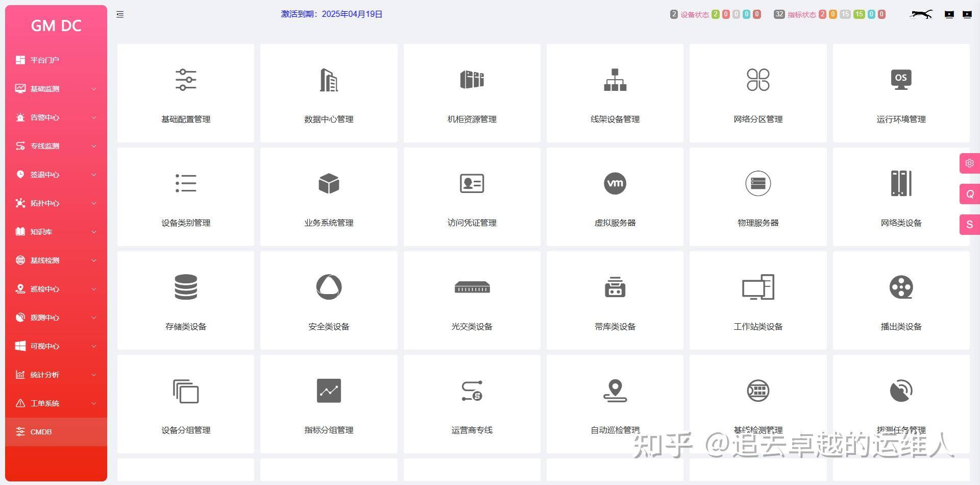The width and height of the screenshot is (980, 485).
Task: Open 播出类设备 film reel tile
Action: tap(901, 300)
